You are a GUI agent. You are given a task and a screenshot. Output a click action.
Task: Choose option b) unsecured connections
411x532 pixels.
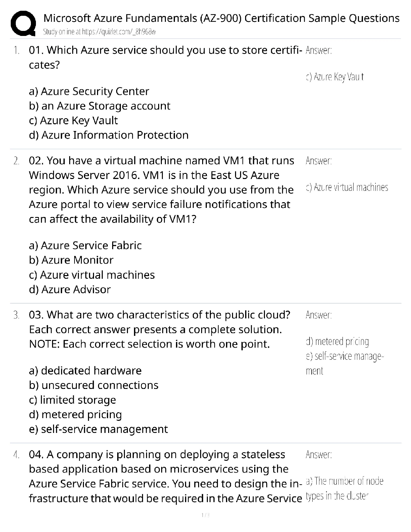click(x=94, y=385)
